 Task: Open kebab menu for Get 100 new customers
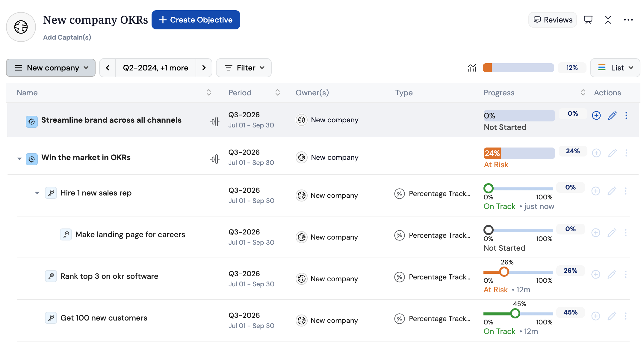626,316
